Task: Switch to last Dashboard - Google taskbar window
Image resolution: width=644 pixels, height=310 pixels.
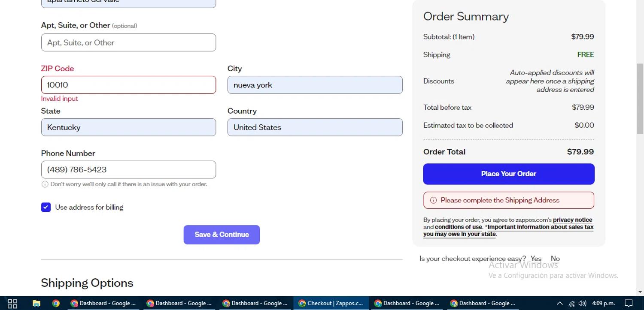Action: pos(483,304)
